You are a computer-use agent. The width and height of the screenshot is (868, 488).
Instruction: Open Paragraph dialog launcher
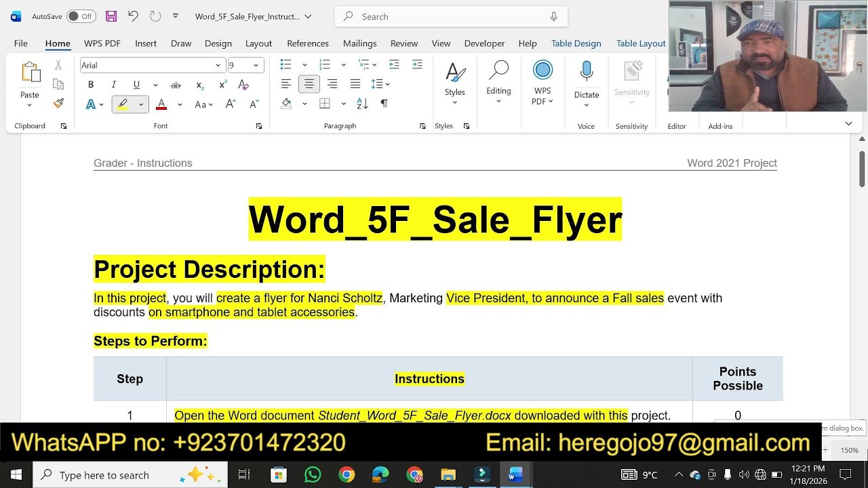click(422, 126)
